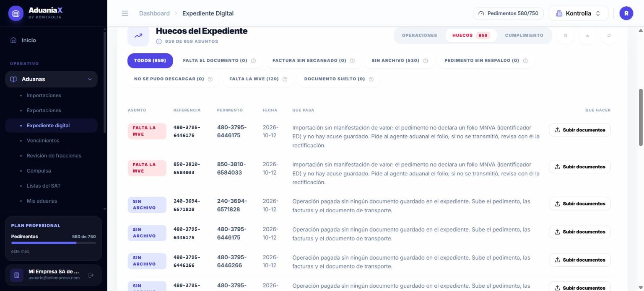Screen dimensions: 644x291
Task: Click the AduaniaX logo icon
Action: (x=16, y=13)
